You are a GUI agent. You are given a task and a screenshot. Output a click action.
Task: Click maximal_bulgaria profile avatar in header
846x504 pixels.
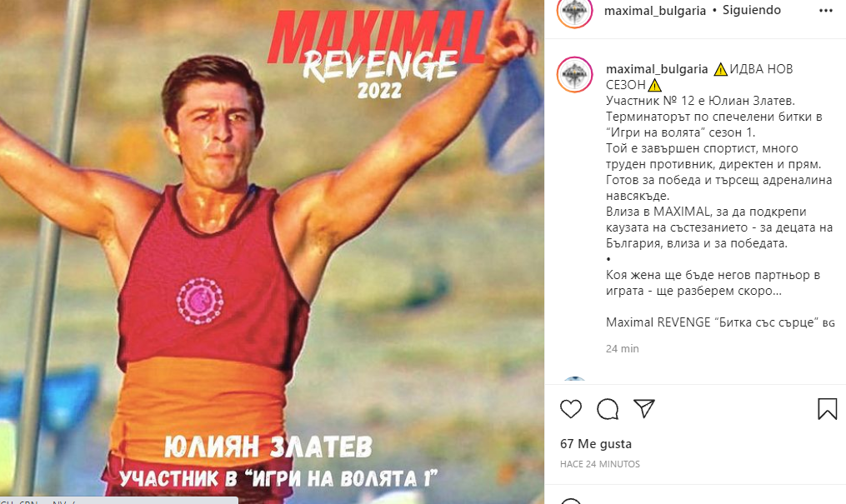574,11
